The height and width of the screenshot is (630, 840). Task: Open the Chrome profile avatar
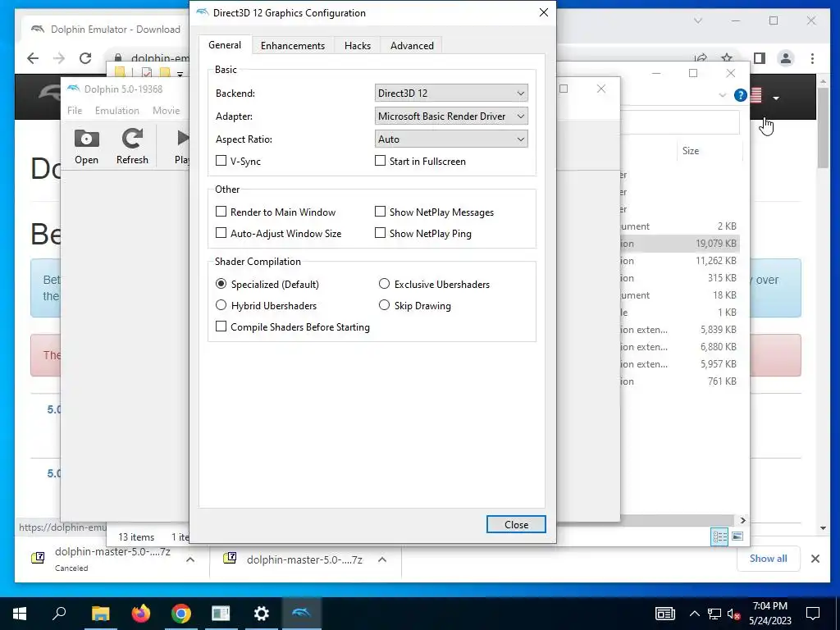tap(785, 58)
